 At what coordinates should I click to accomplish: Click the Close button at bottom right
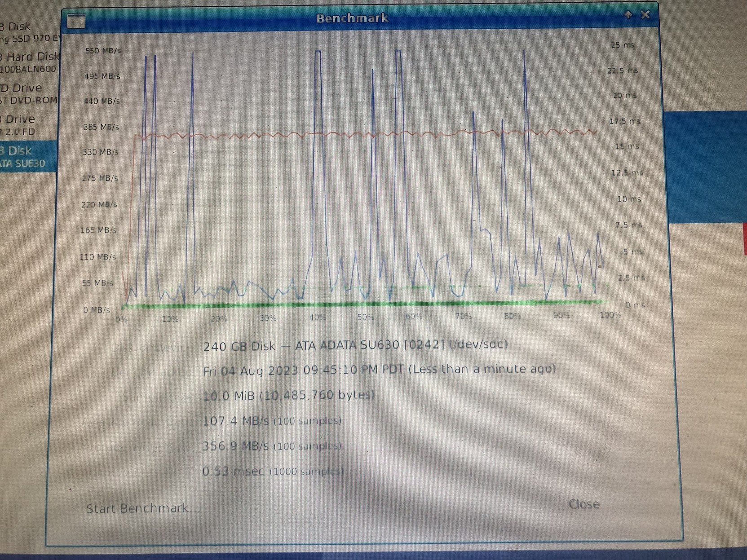[x=583, y=504]
